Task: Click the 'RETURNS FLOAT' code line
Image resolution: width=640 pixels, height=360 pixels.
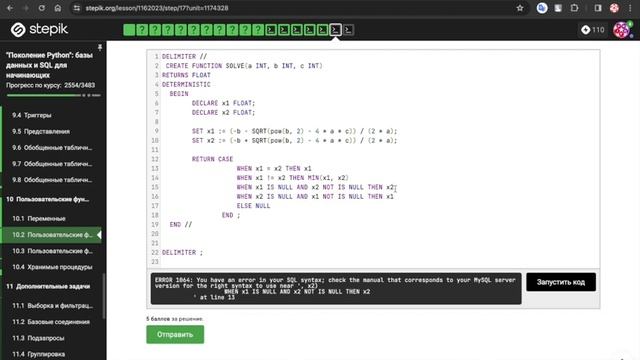Action: 186,75
